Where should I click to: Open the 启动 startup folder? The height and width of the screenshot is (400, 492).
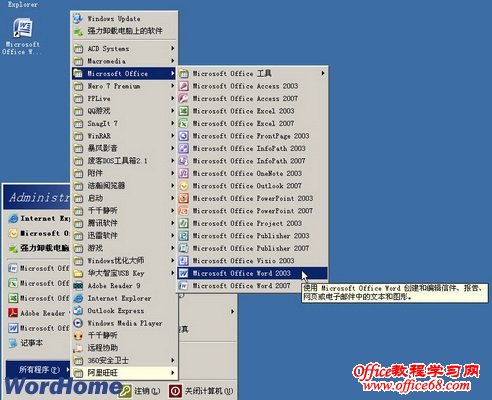(x=124, y=198)
